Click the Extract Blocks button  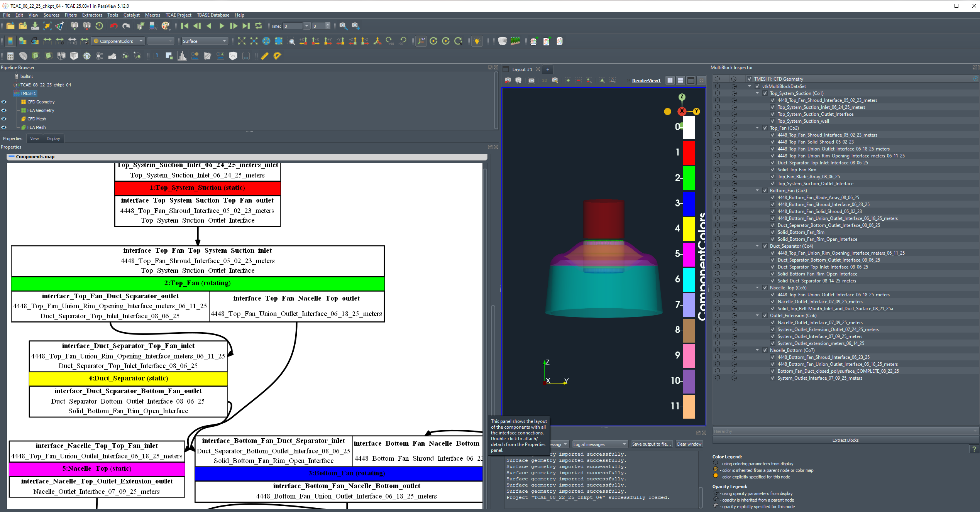point(845,440)
